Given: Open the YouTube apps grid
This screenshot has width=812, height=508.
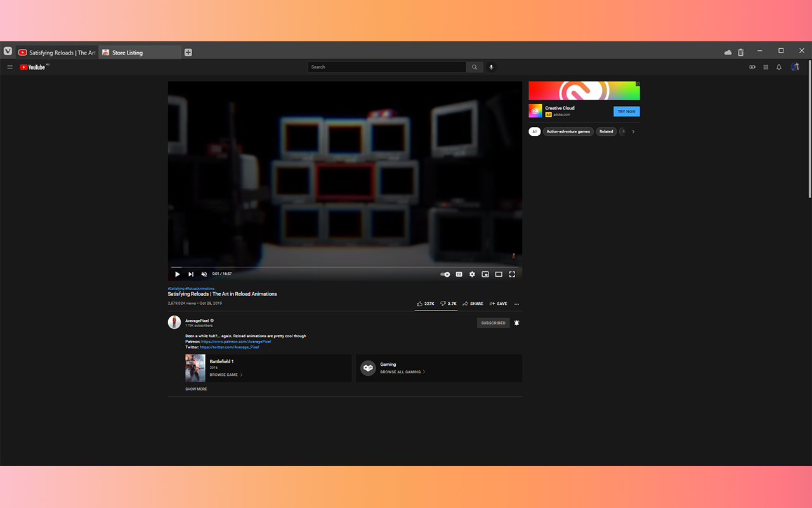Looking at the screenshot, I should (766, 67).
